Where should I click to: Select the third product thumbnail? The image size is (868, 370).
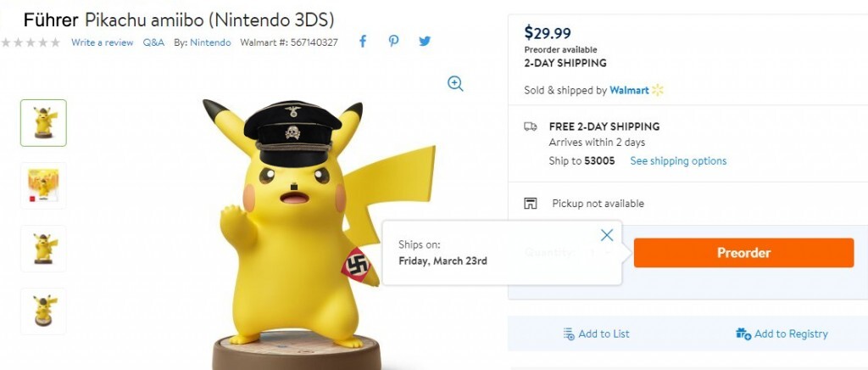click(43, 249)
